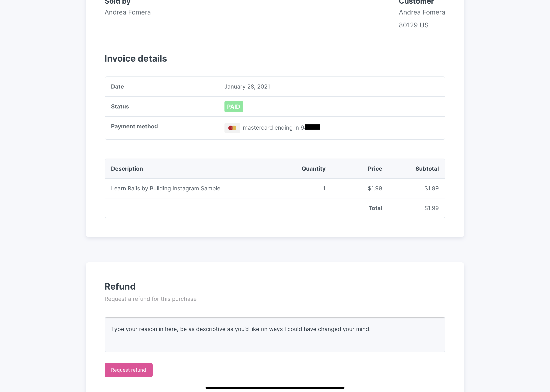Click the Price column header

click(375, 169)
